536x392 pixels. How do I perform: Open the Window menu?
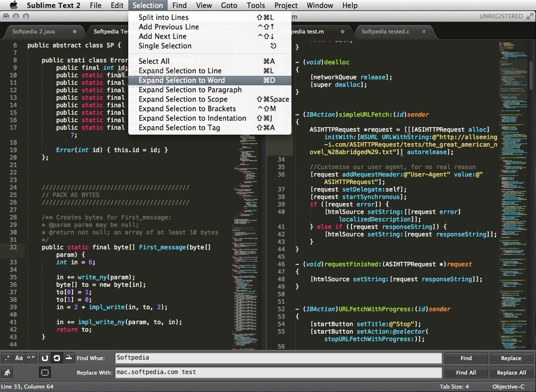point(320,5)
